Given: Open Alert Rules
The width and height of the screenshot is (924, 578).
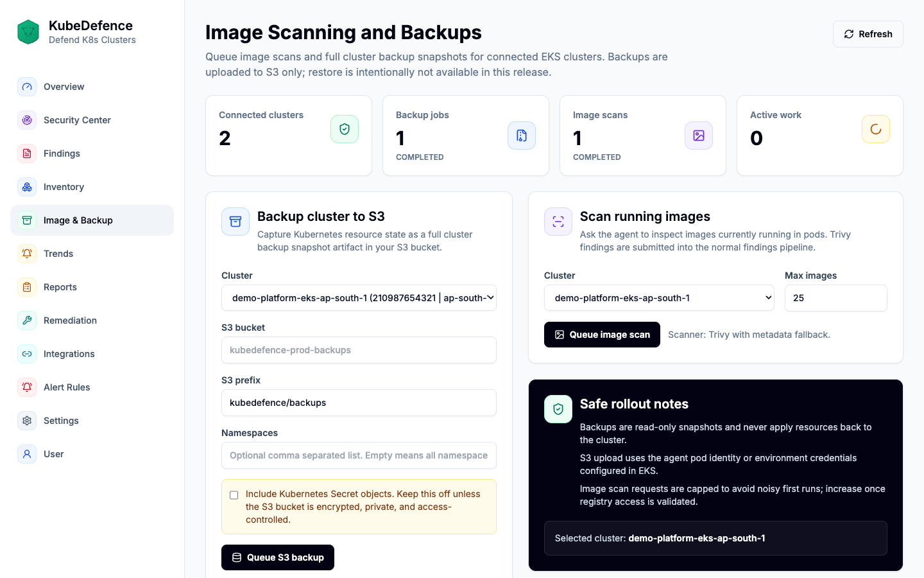Looking at the screenshot, I should coord(92,387).
